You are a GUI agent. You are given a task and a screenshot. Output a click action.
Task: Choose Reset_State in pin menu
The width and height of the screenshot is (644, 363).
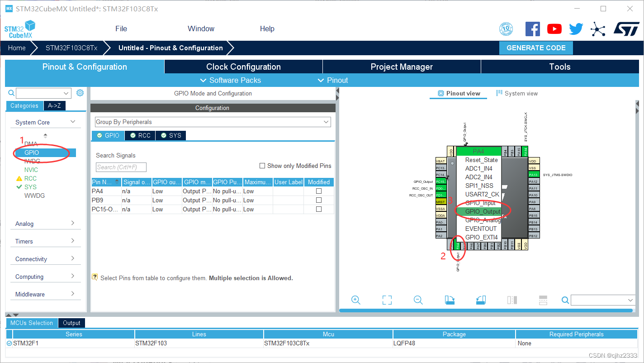click(478, 160)
